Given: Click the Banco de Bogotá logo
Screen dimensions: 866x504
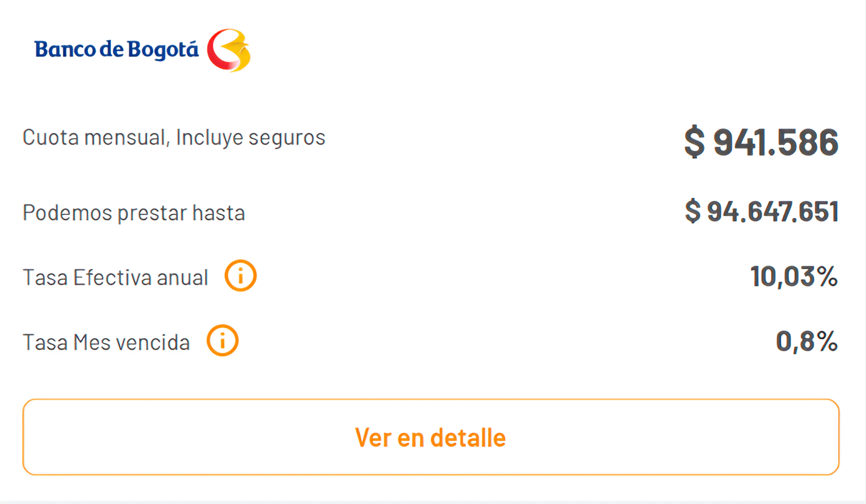Looking at the screenshot, I should pyautogui.click(x=141, y=51).
